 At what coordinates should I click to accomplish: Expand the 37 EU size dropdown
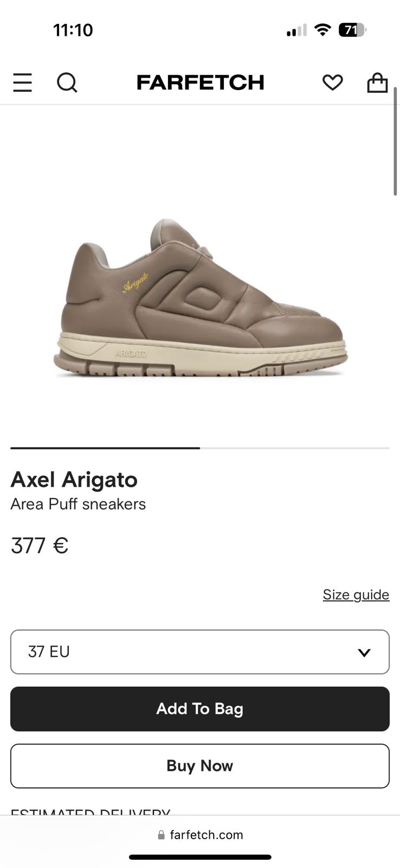point(200,652)
